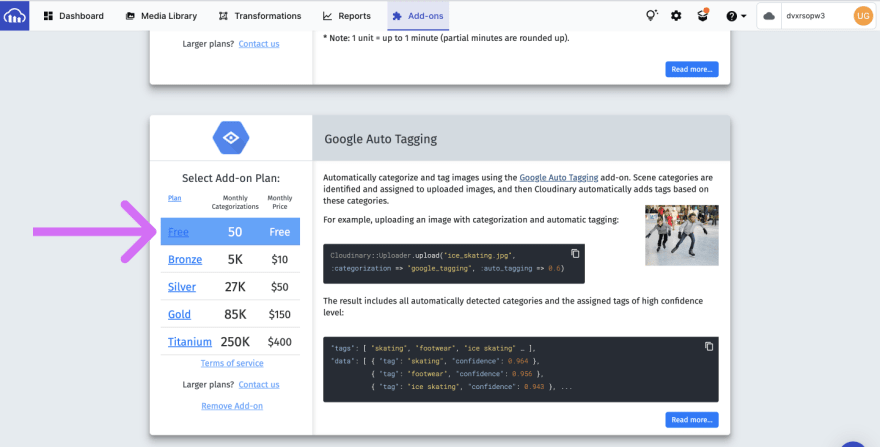
Task: Click the $10 Bronze price
Action: pos(279,259)
